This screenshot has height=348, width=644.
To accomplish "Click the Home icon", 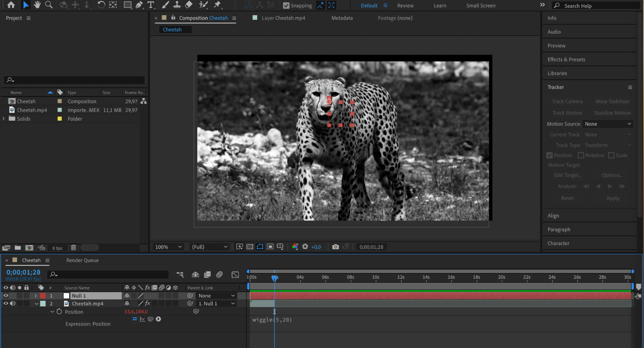I will click(x=11, y=5).
